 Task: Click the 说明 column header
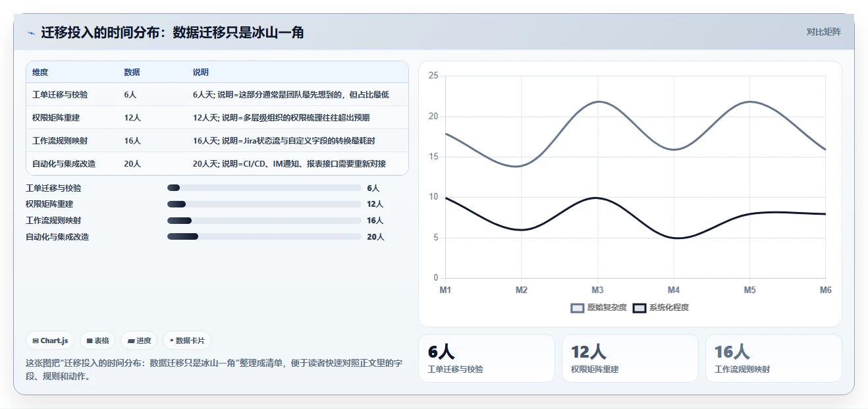point(200,72)
